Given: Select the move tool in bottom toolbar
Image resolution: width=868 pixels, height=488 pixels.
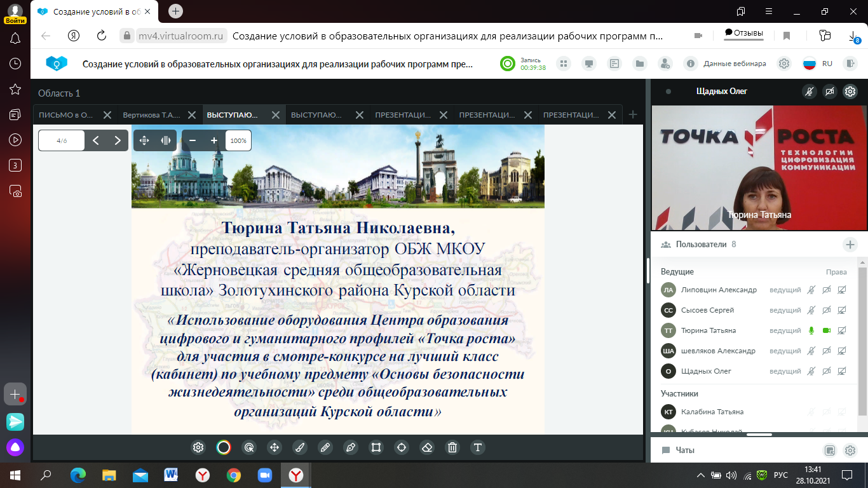Looking at the screenshot, I should click(x=275, y=447).
